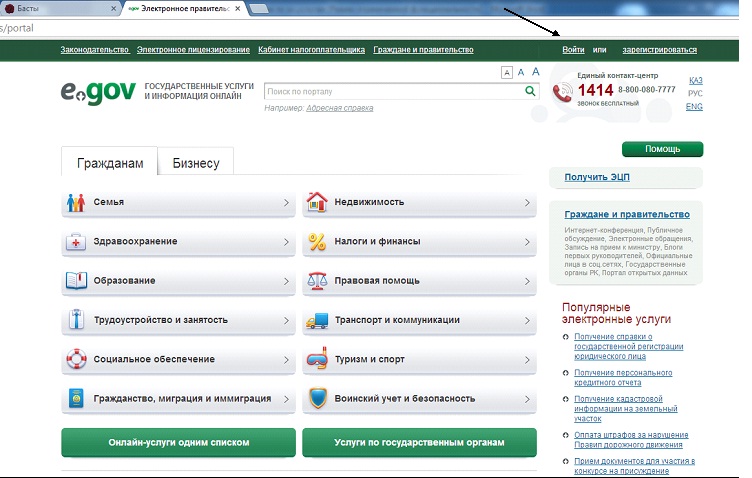Click the Family (Семья) category icon
Image resolution: width=752 pixels, height=478 pixels.
point(77,202)
